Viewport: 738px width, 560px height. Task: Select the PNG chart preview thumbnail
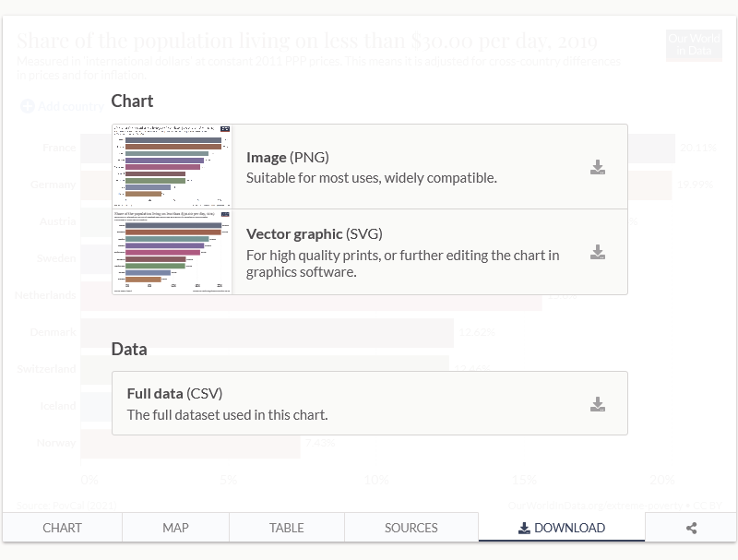click(x=173, y=167)
